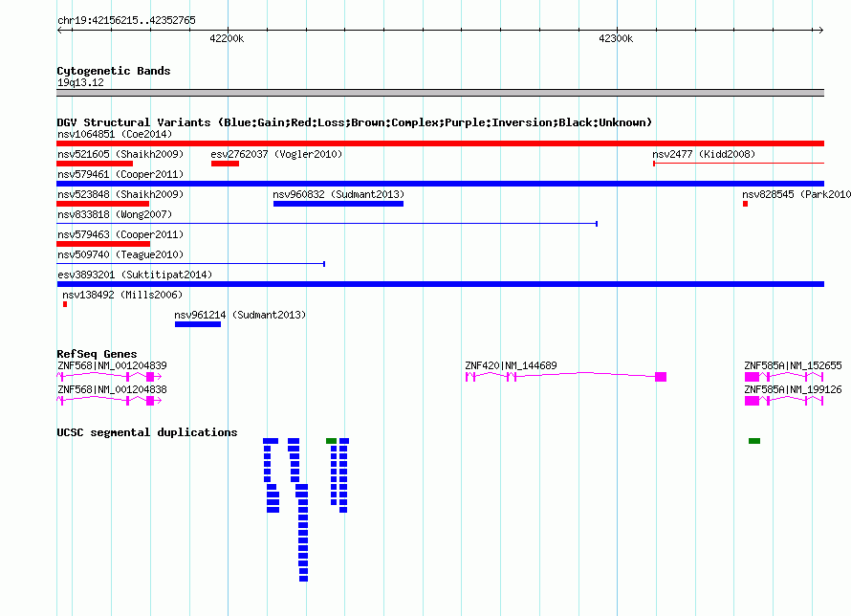Screen dimensions: 851x616
Task: Click the blue nsv579461 gain bar
Action: 440,184
